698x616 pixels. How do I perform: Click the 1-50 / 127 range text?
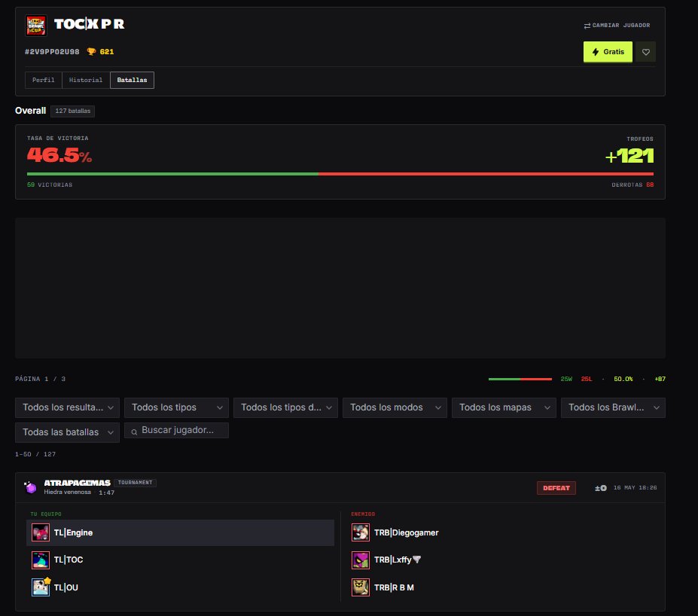click(x=35, y=454)
